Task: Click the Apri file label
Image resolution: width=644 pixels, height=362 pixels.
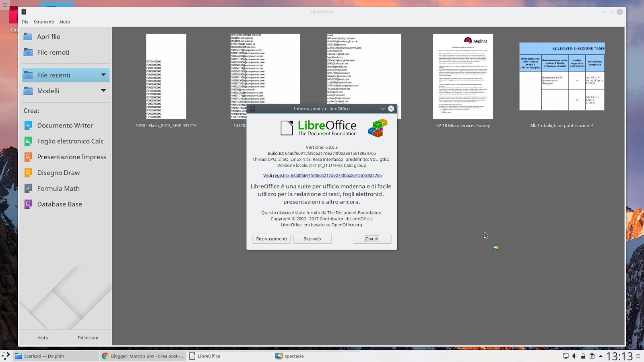Action: point(49,37)
